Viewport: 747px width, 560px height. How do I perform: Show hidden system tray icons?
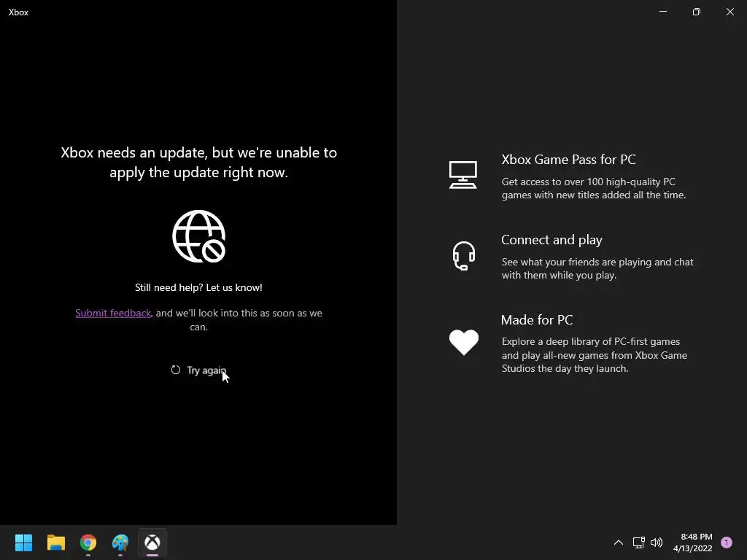(x=619, y=542)
